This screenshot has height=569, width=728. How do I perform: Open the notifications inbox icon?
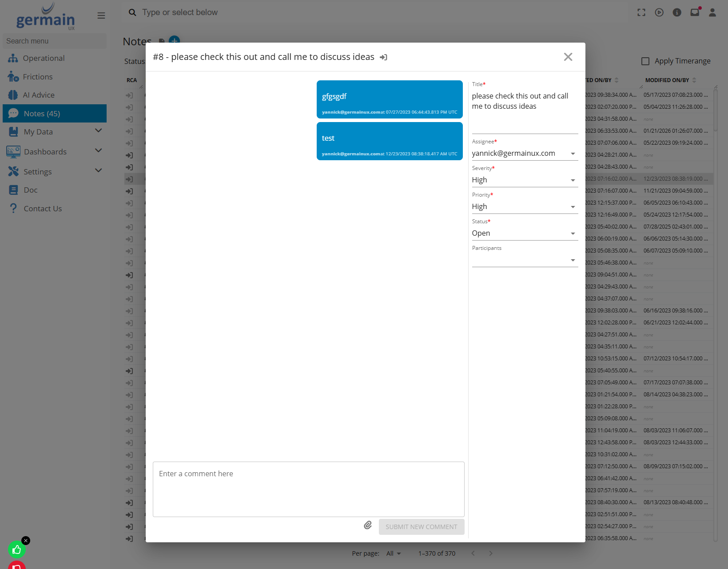tap(695, 12)
